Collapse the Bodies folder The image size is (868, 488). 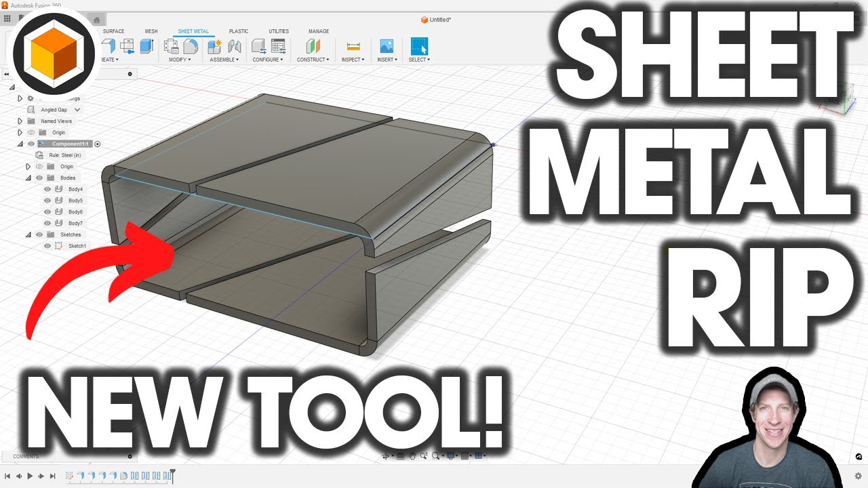pos(28,178)
